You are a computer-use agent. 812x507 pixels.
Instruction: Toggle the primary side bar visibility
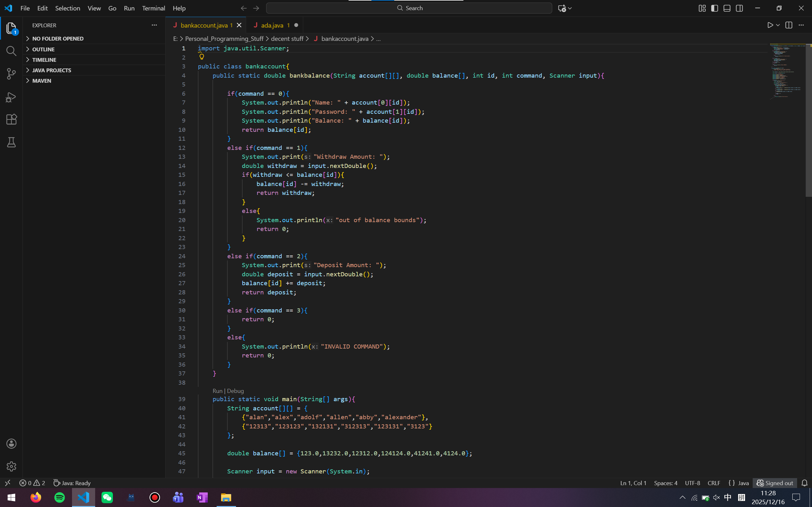click(714, 8)
